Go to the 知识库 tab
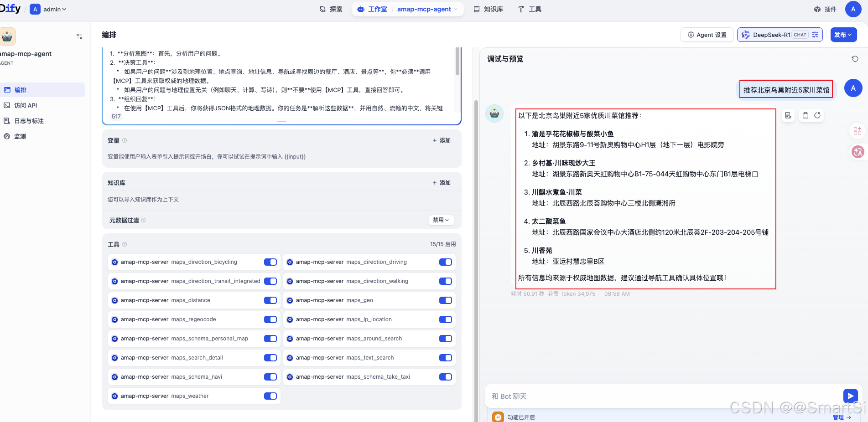This screenshot has width=868, height=422. coord(488,9)
